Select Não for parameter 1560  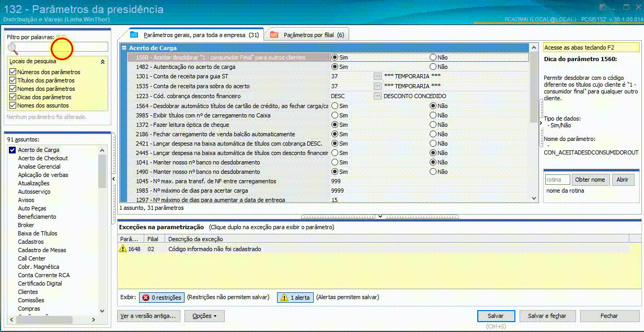(x=433, y=57)
